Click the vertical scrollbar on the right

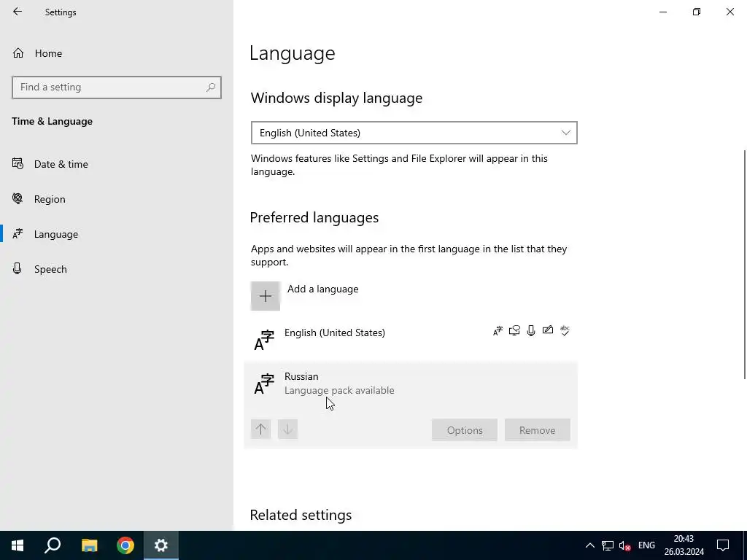[744, 264]
